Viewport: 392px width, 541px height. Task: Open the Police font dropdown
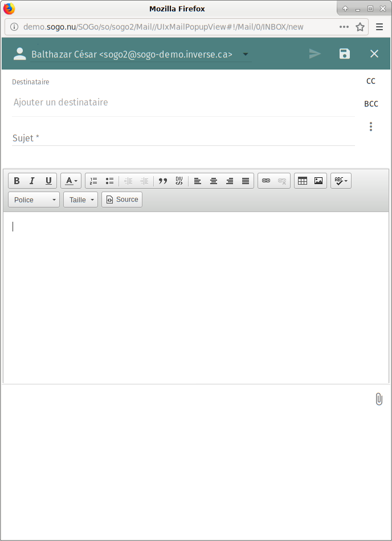[34, 200]
